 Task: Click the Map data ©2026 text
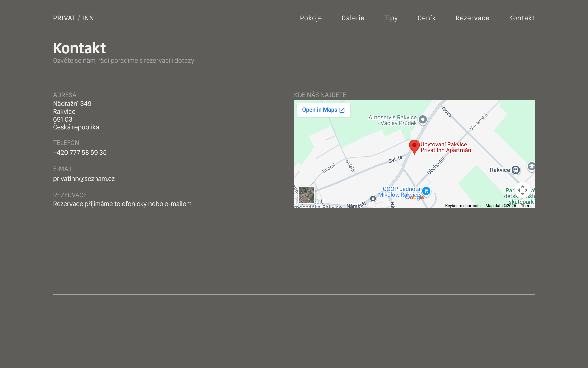coord(501,206)
